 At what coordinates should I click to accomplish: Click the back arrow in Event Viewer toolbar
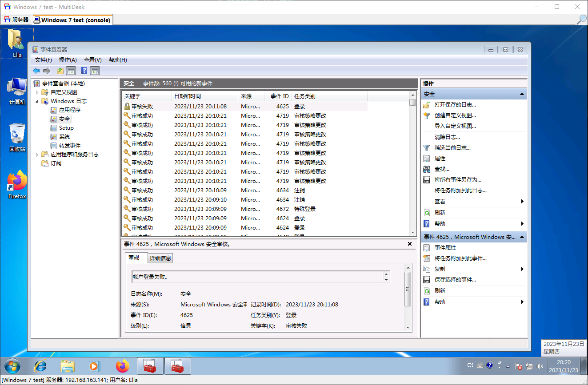(x=36, y=71)
